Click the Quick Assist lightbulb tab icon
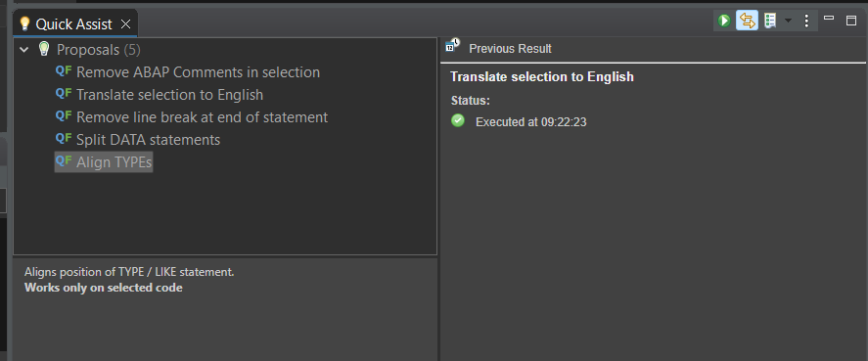This screenshot has width=868, height=361. pyautogui.click(x=24, y=23)
